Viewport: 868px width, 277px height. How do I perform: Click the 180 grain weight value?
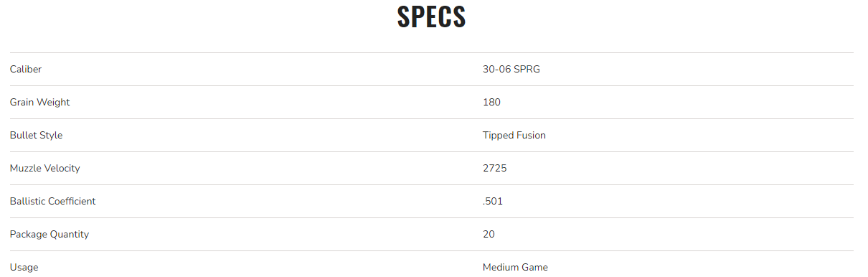(x=491, y=102)
